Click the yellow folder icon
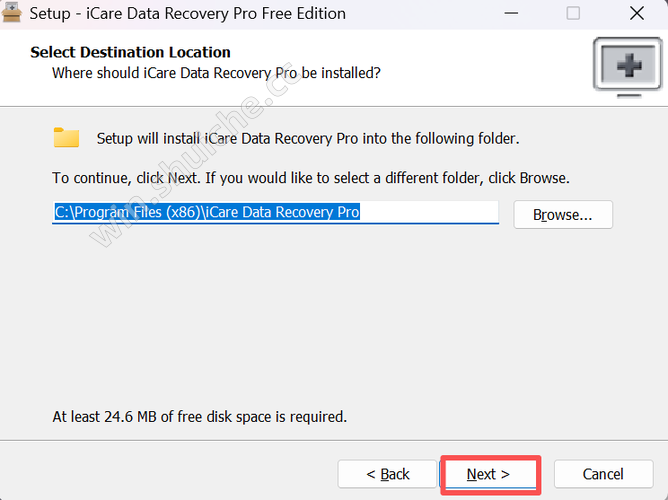 tap(67, 138)
